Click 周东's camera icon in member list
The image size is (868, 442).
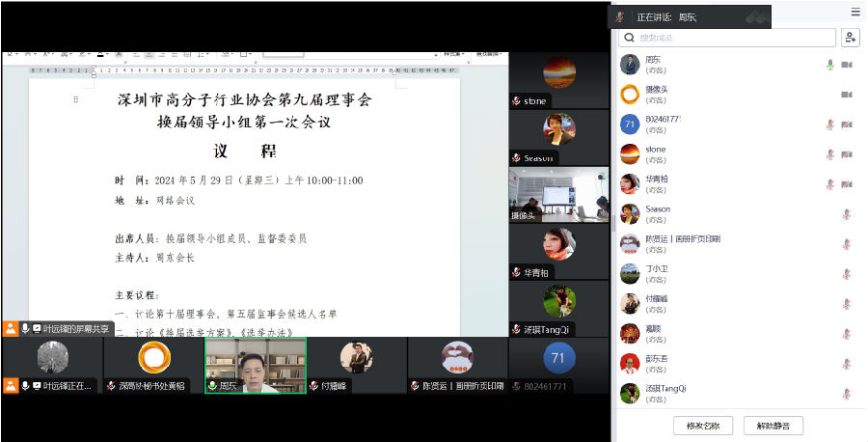(x=847, y=65)
